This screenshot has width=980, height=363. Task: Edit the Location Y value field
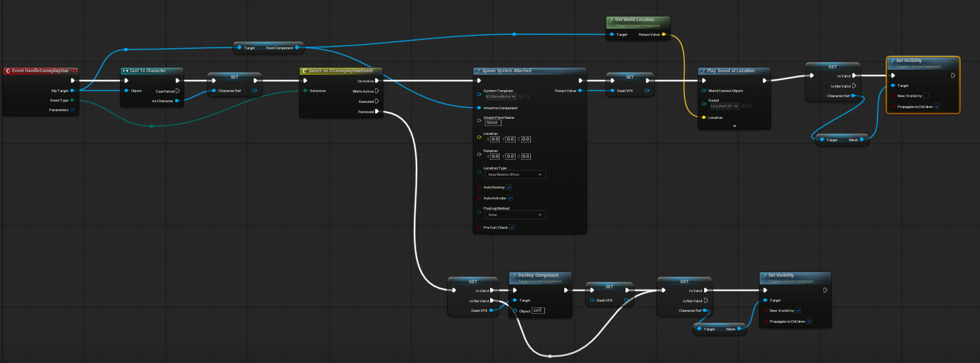click(510, 139)
